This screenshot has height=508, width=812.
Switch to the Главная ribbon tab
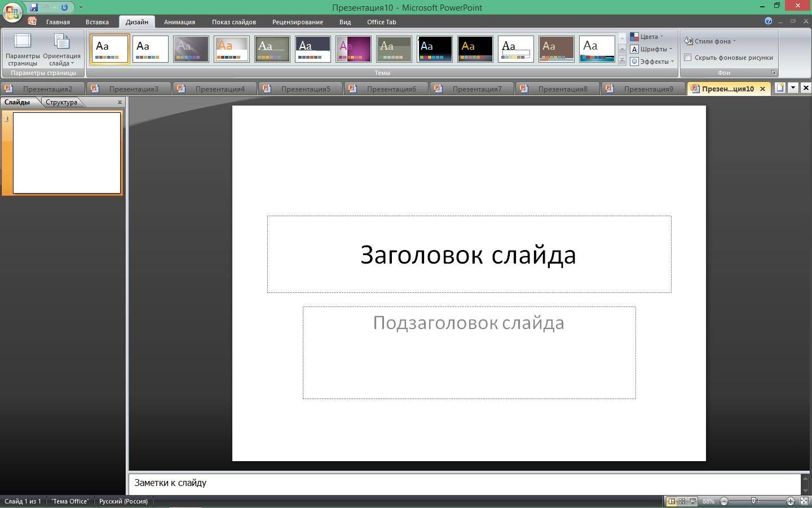pos(58,22)
